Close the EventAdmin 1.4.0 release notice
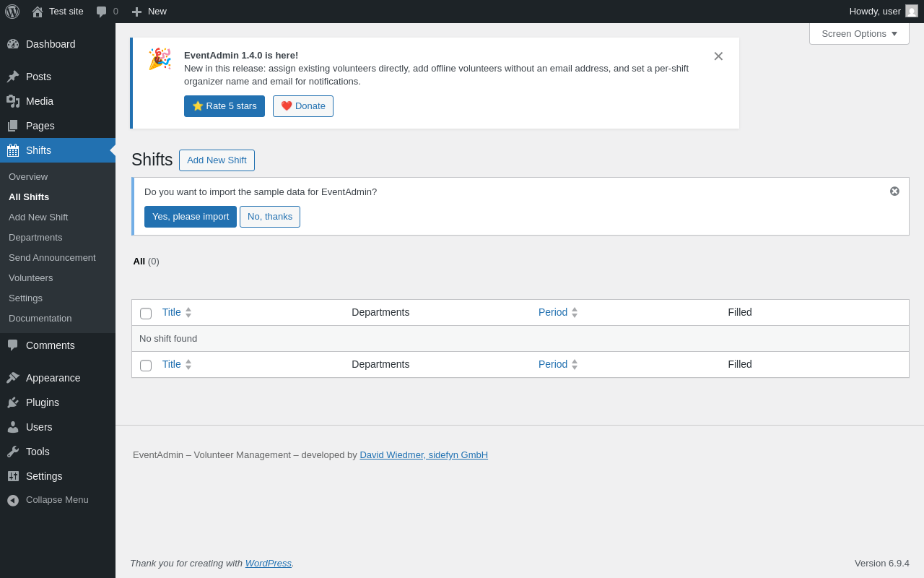 pyautogui.click(x=718, y=56)
